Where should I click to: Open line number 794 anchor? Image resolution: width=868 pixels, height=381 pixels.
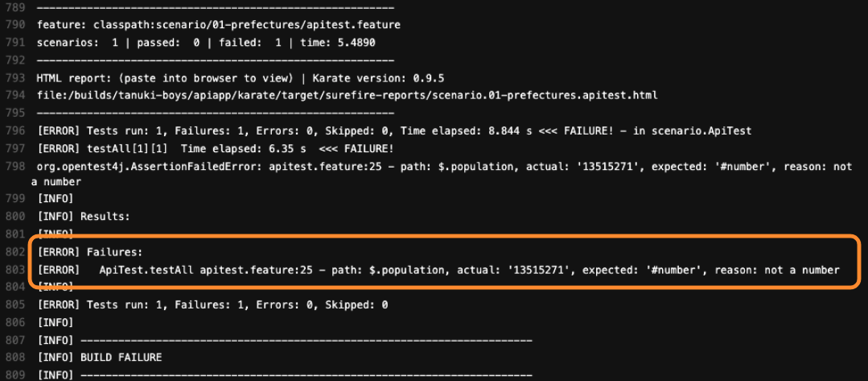pos(14,96)
